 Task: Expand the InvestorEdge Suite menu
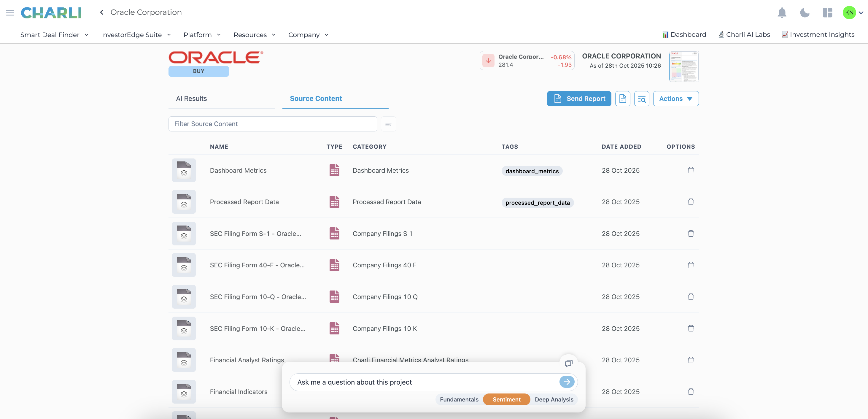click(136, 35)
